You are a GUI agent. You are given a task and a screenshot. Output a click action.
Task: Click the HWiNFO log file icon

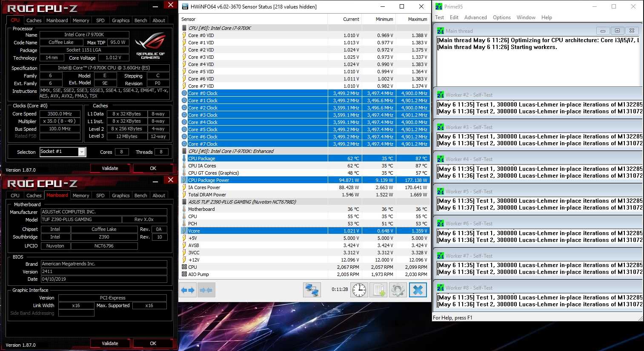point(379,290)
